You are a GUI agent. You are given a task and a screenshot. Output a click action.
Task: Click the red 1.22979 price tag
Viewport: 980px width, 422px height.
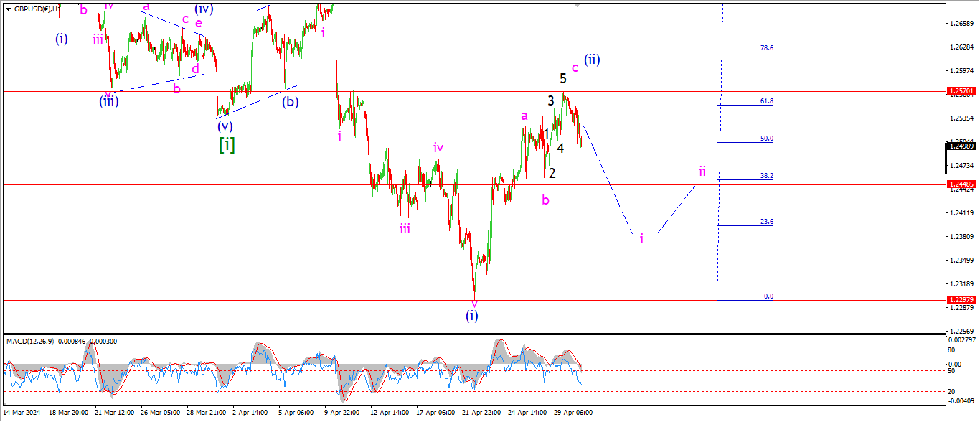pos(961,300)
